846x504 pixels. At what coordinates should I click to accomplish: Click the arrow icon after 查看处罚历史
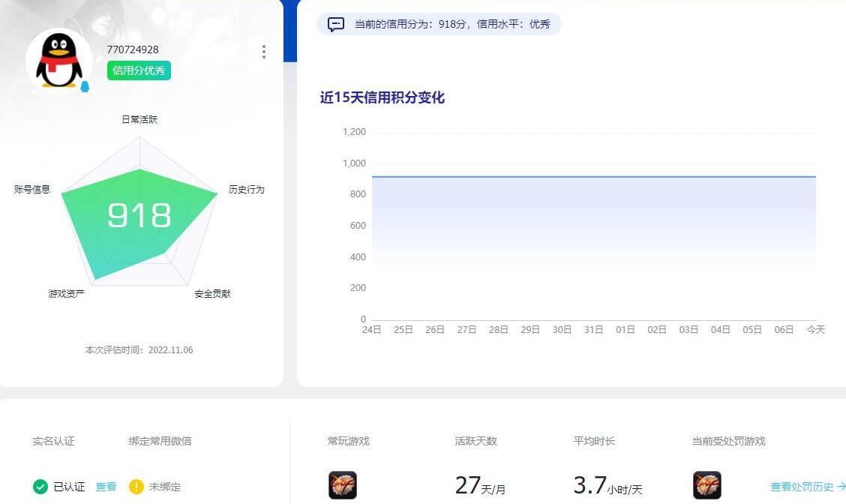pos(841,487)
